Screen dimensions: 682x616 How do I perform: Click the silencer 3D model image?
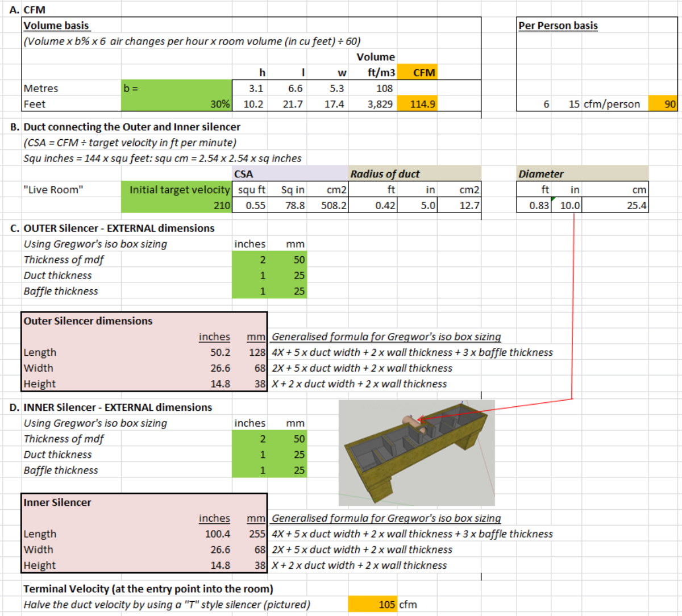coord(417,452)
